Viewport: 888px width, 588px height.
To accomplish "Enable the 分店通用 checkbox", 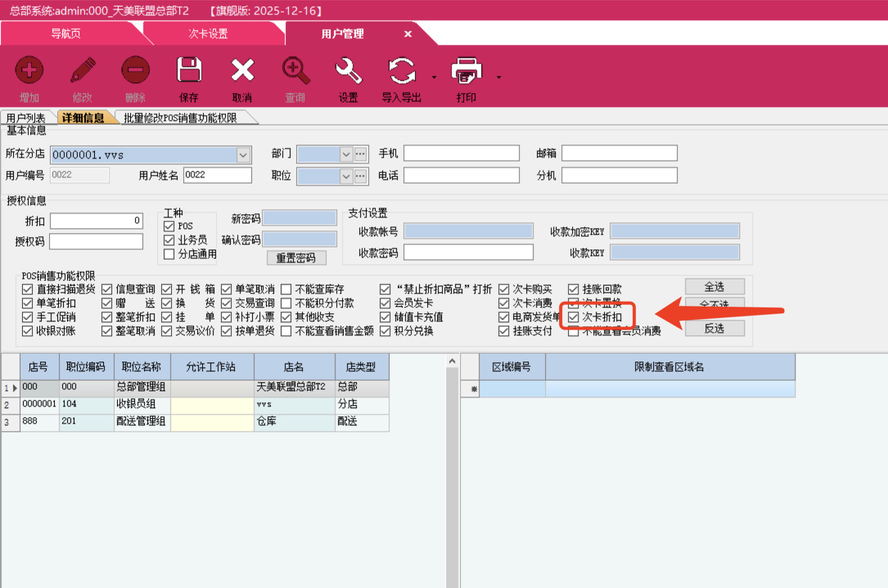I will tap(169, 254).
